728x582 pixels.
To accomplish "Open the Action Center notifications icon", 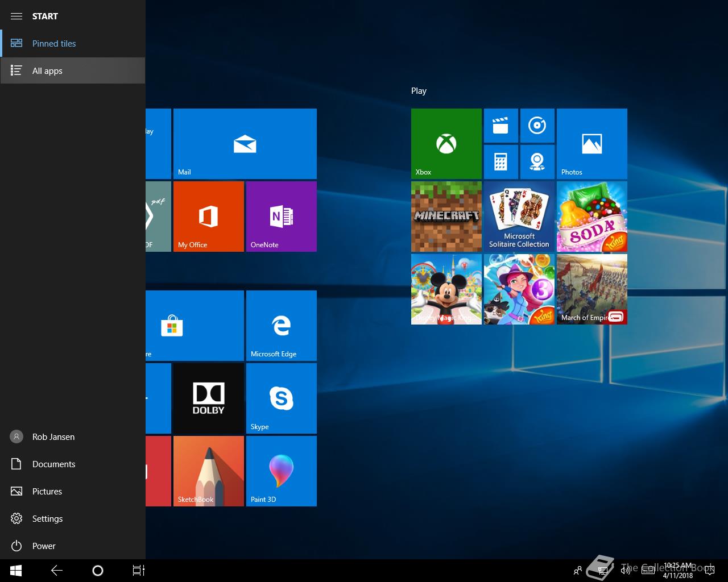I will (x=709, y=571).
